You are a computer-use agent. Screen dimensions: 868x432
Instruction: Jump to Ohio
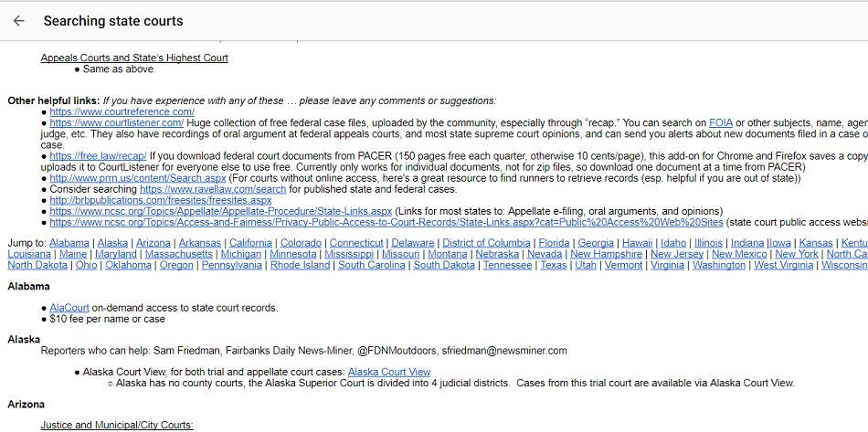[86, 265]
